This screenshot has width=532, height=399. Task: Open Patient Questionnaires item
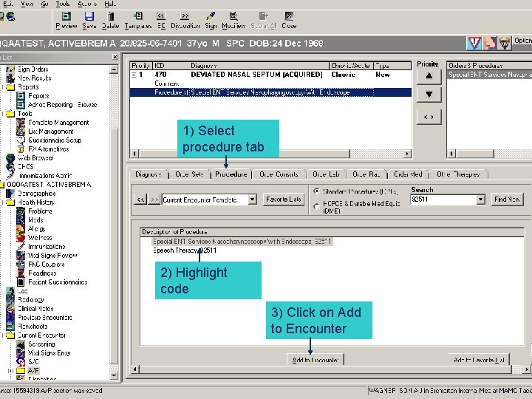pos(58,282)
